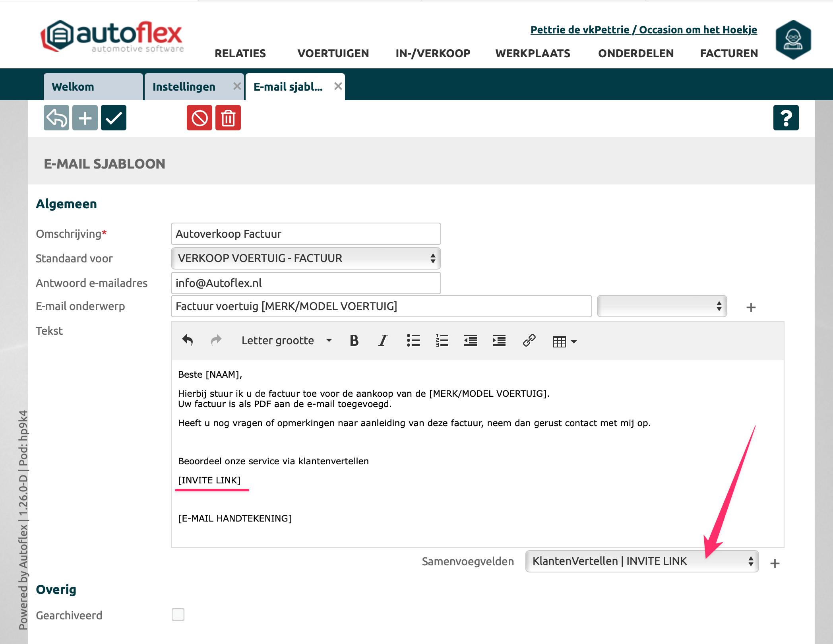This screenshot has height=644, width=833.
Task: Save with the checkmark icon
Action: pos(113,118)
